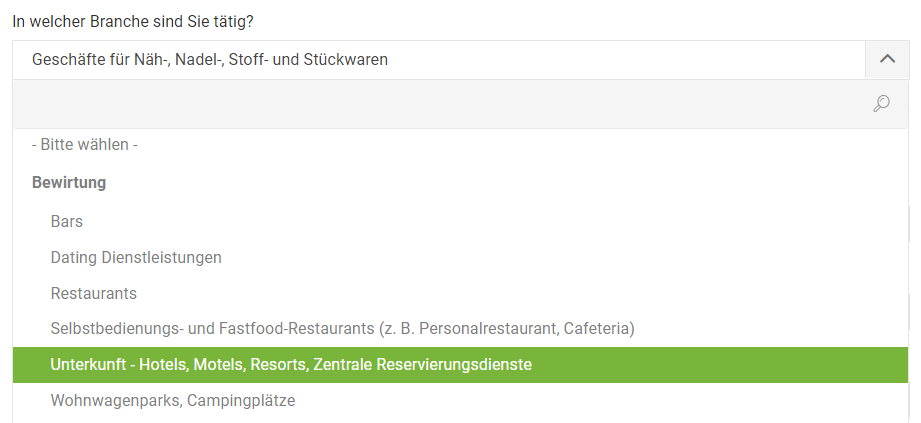The width and height of the screenshot is (921, 423).
Task: Click the gray search bar beside the magnifier
Action: click(x=460, y=104)
